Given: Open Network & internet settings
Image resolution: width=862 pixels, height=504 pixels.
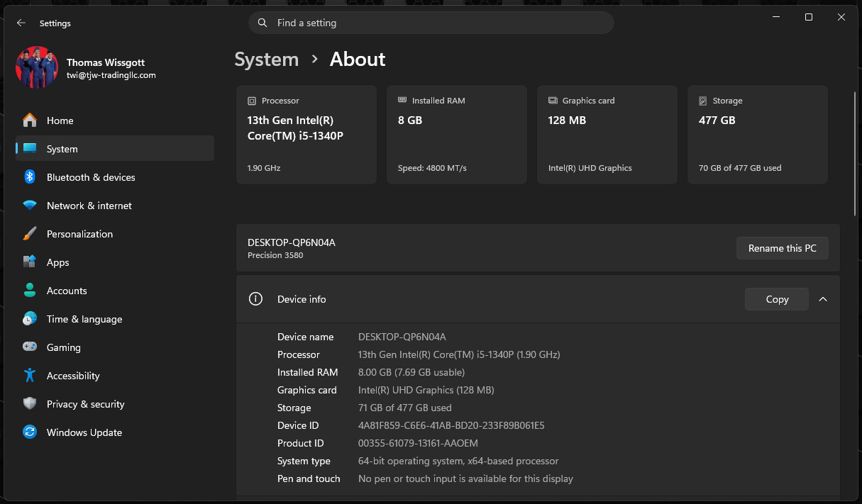Looking at the screenshot, I should [115, 206].
